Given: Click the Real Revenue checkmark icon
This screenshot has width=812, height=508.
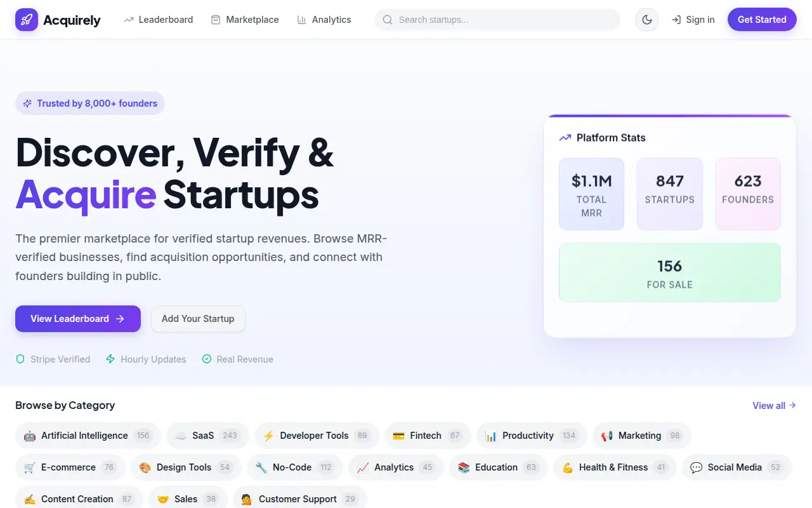Looking at the screenshot, I should [206, 359].
